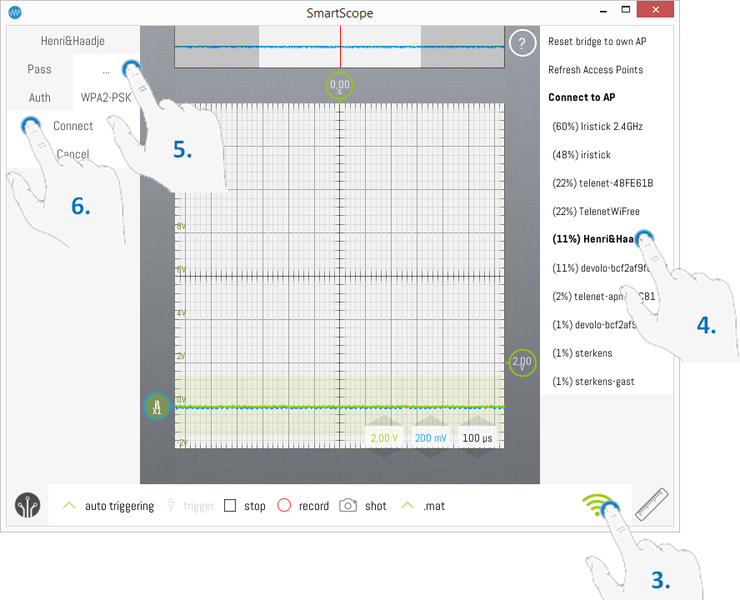Image resolution: width=740 pixels, height=600 pixels.
Task: Click the Pass password input field
Action: click(x=105, y=70)
